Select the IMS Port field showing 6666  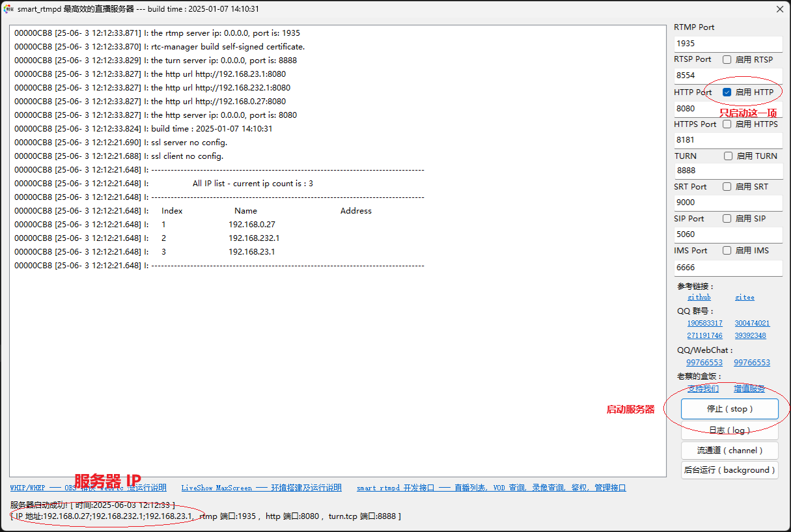click(x=728, y=268)
